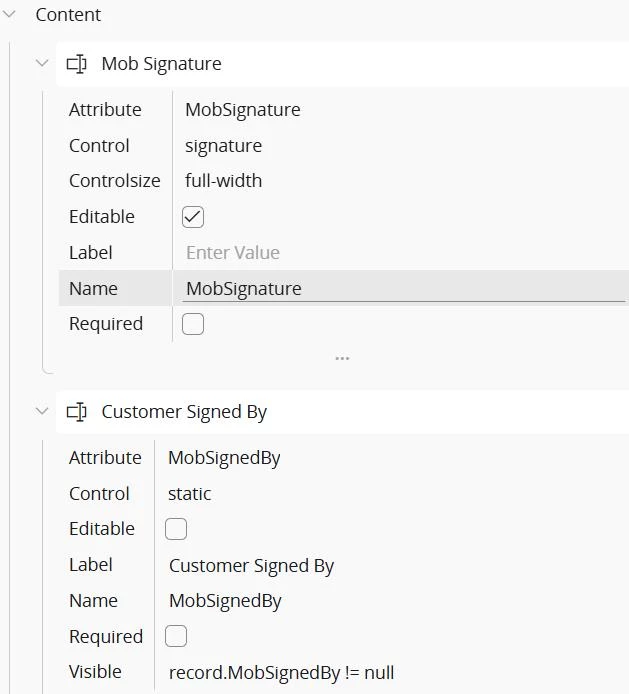Toggle Editable checkbox for Customer Signed By
629x694 pixels.
tap(176, 529)
